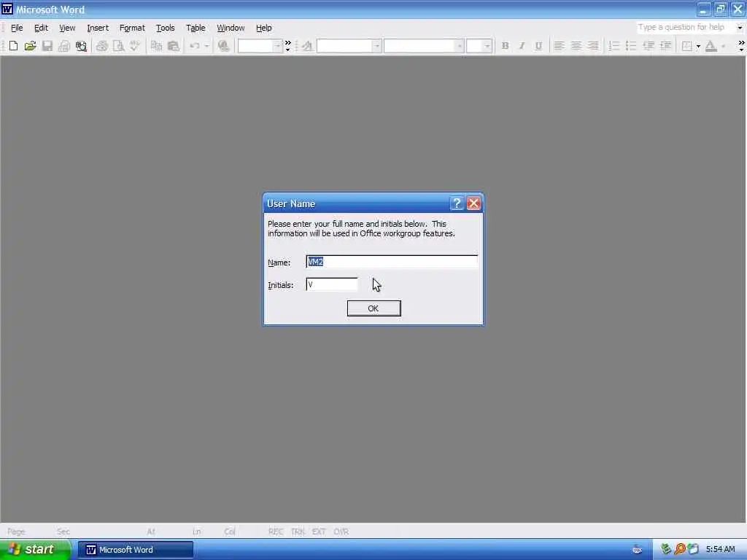Click the Open folder toolbar icon

click(30, 46)
